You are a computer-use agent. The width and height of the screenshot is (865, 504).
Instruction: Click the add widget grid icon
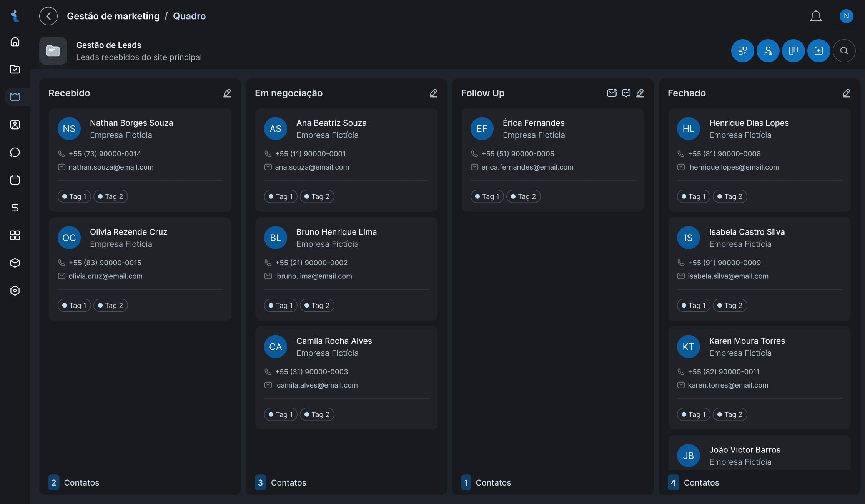742,51
